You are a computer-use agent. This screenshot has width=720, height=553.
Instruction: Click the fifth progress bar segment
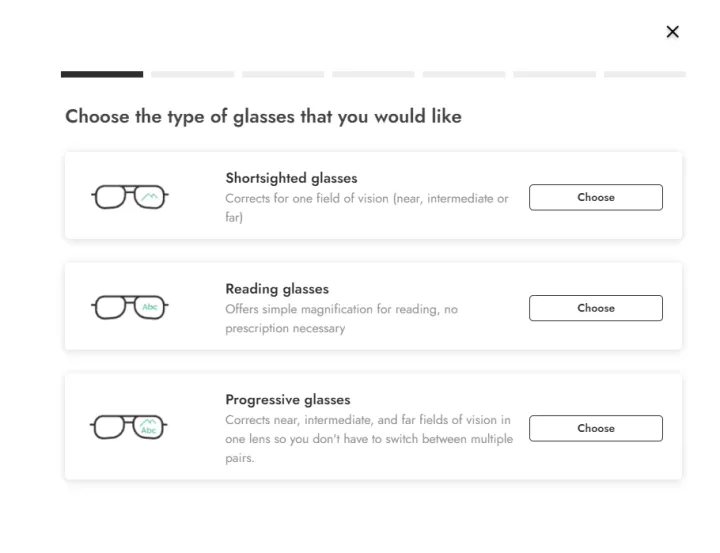click(x=464, y=74)
